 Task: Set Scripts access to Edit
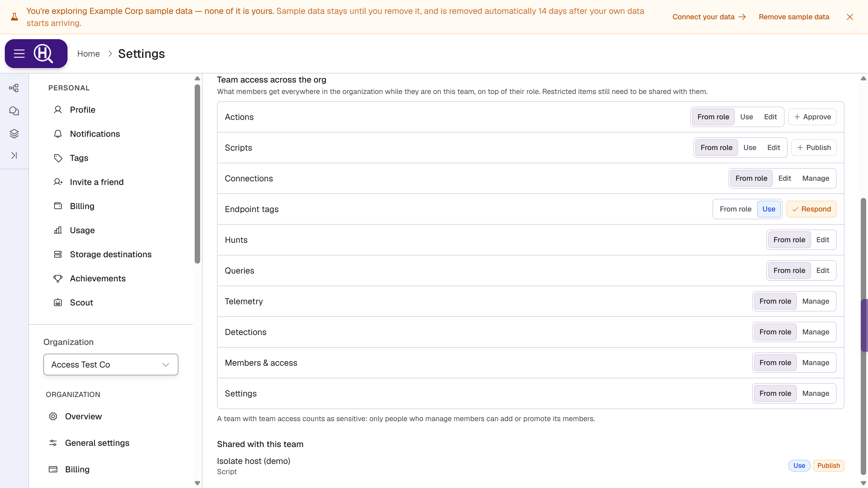pos(774,148)
